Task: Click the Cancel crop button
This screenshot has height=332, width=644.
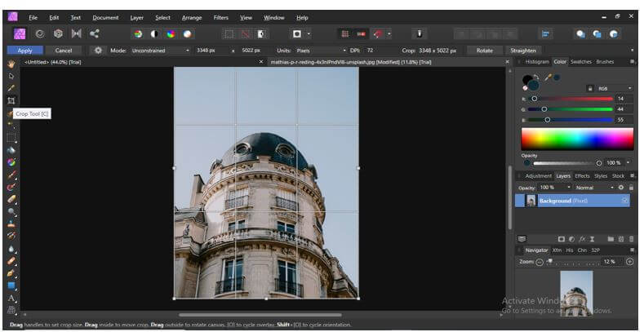Action: (64, 51)
